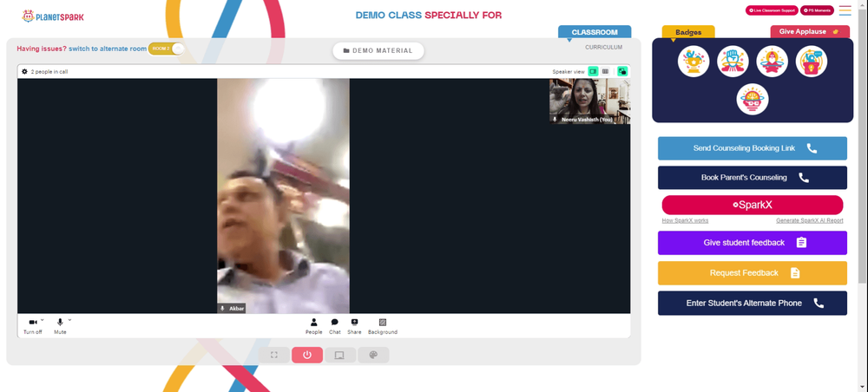Open PS Moments
Viewport: 868px width, 392px height.
pos(817,10)
